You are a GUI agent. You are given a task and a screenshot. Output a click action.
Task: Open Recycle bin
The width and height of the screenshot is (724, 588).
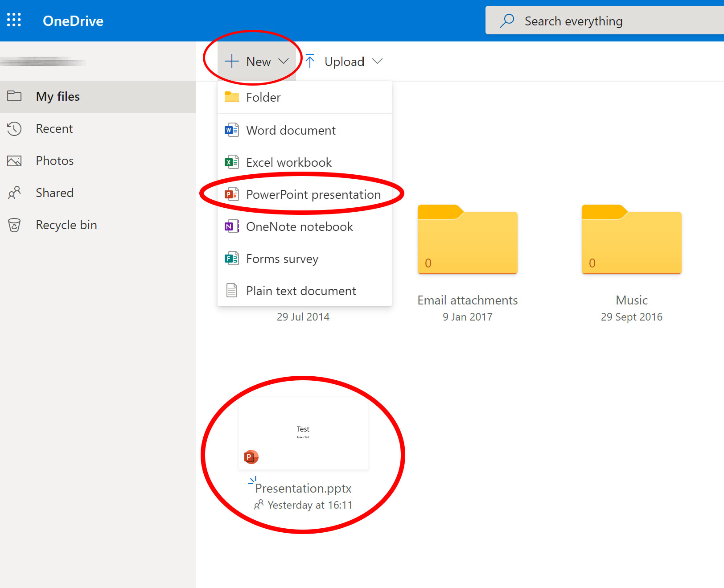click(98, 225)
